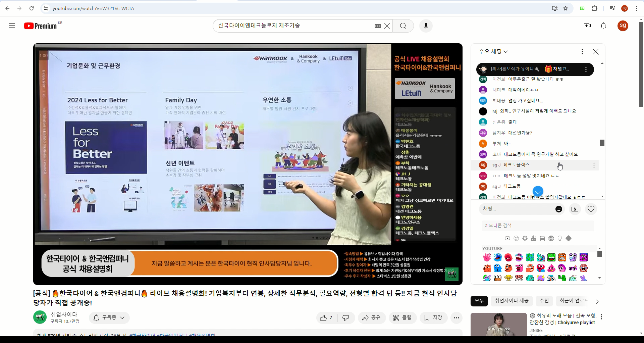Select the 취업사이다 제공 filter chip
This screenshot has height=343, width=644.
pos(512,301)
